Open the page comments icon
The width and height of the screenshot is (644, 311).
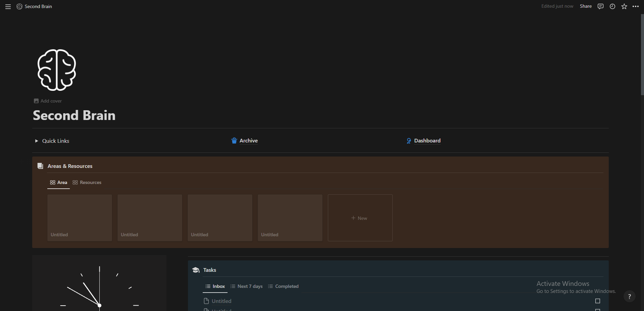pos(600,6)
